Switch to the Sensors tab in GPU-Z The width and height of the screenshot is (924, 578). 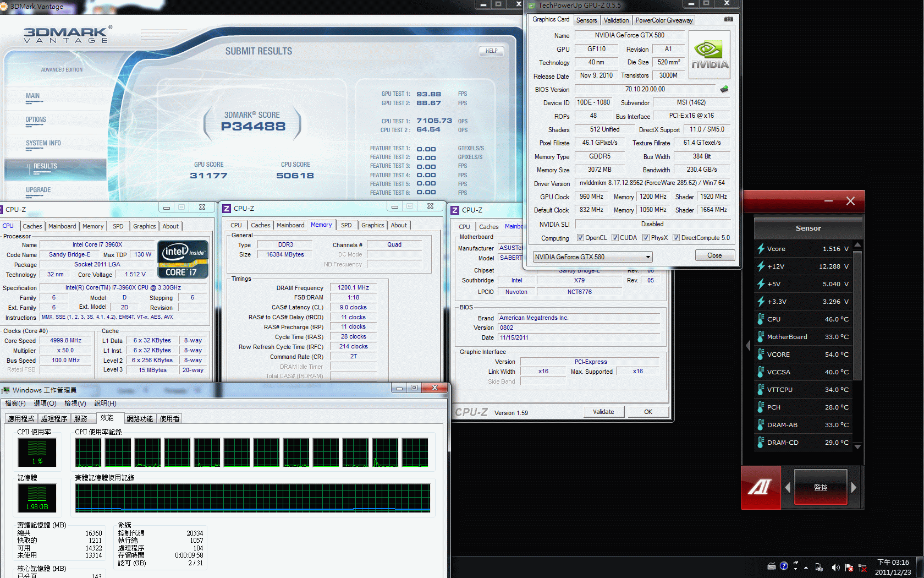[586, 20]
